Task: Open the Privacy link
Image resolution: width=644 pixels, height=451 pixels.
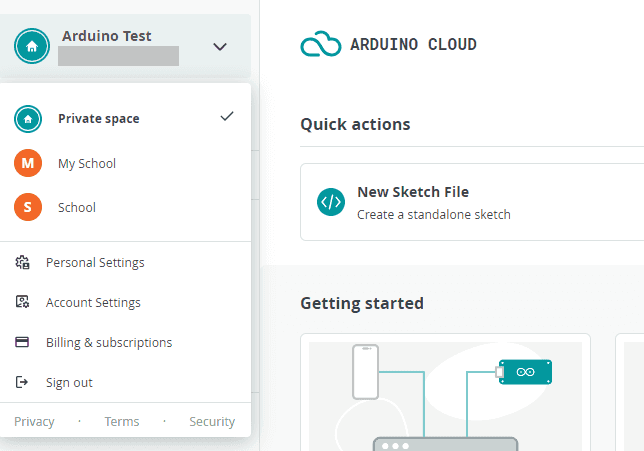Action: click(x=35, y=422)
